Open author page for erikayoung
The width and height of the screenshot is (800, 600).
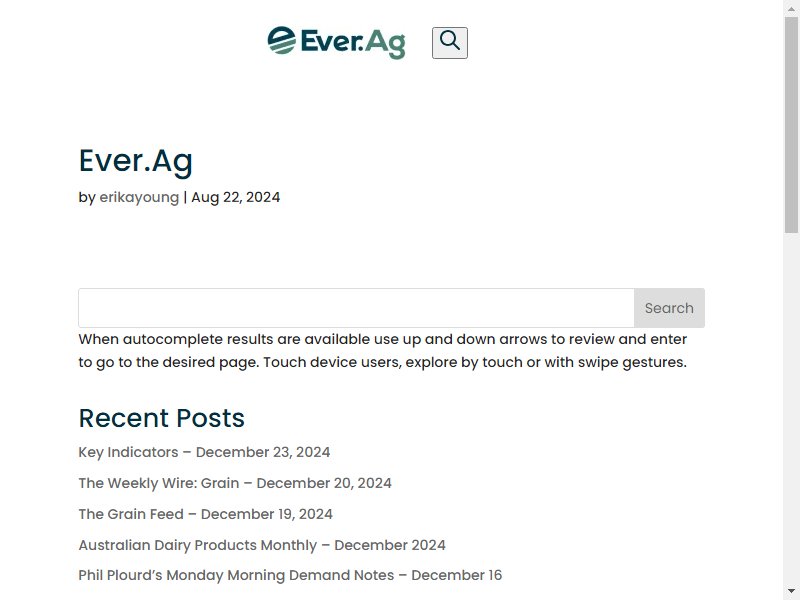point(139,197)
